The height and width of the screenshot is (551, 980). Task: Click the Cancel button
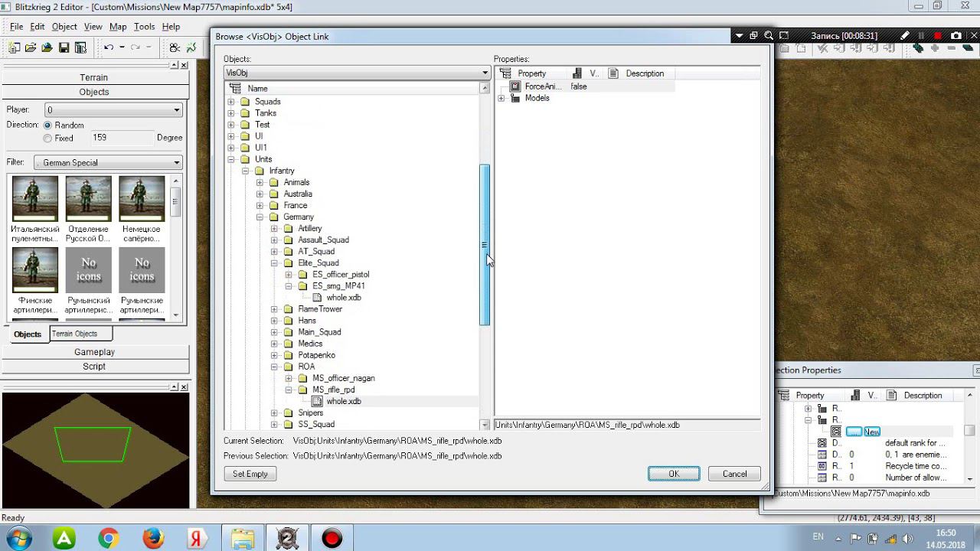(x=734, y=474)
